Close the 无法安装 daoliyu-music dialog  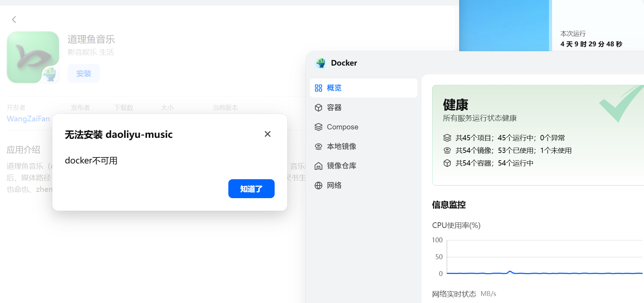tap(268, 134)
